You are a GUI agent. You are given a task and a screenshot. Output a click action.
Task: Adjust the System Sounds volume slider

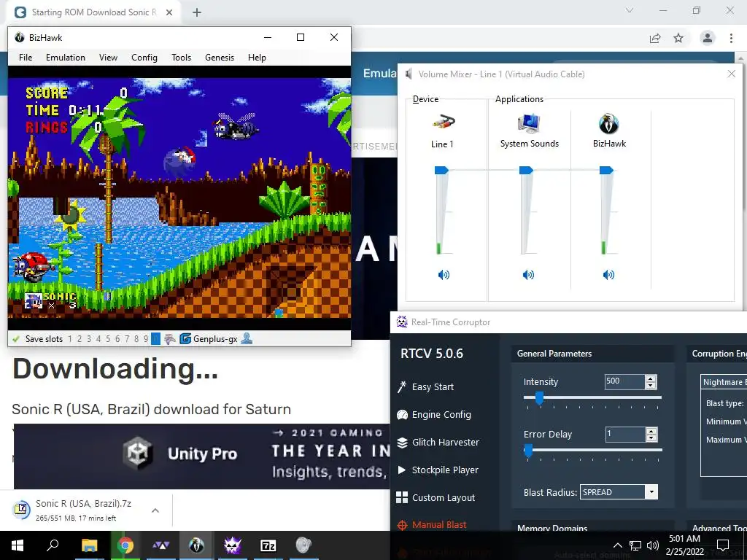pyautogui.click(x=526, y=170)
